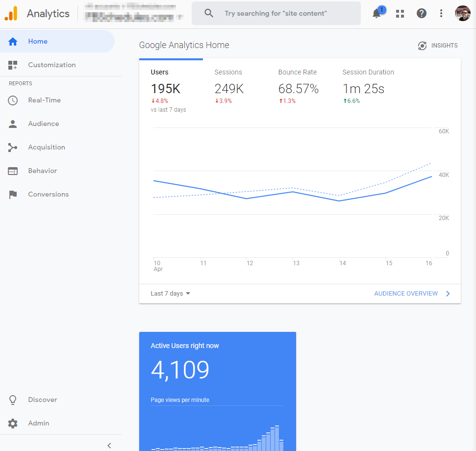Click the arrow next to Audience Overview
Viewport: 476px width, 451px height.
448,294
